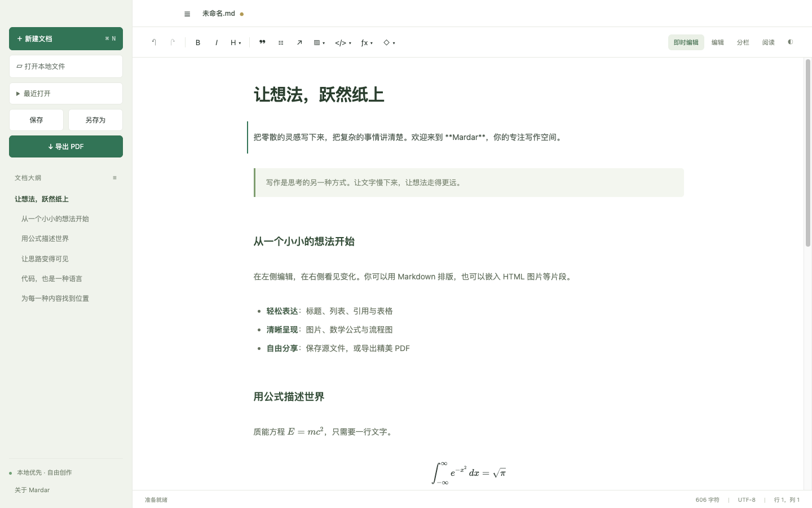The height and width of the screenshot is (508, 812).
Task: Click the integral formula block in the document
Action: click(x=469, y=473)
